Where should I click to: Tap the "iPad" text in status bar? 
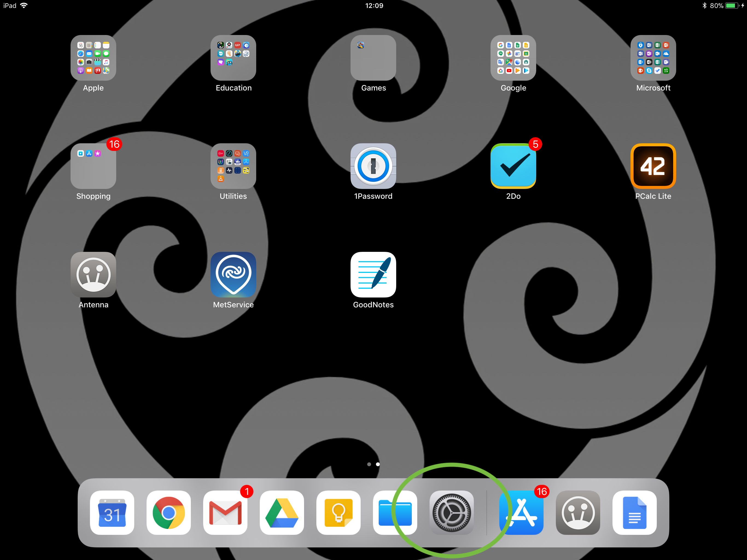coord(10,6)
